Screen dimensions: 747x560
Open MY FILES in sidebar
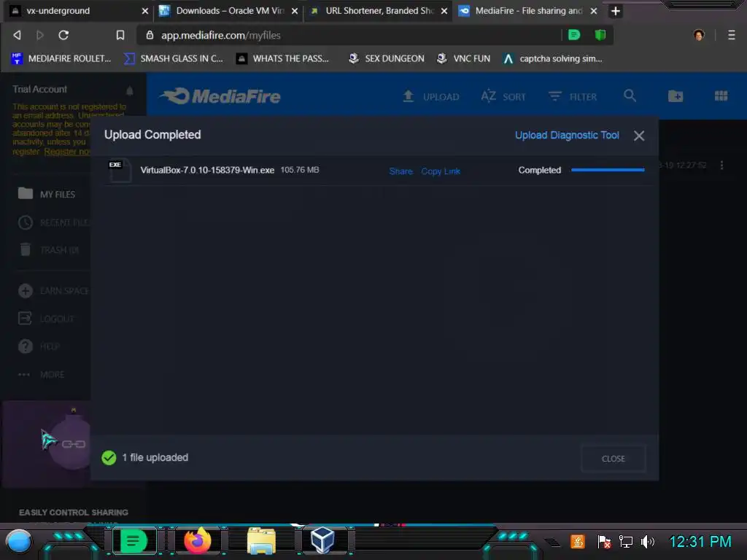point(47,194)
